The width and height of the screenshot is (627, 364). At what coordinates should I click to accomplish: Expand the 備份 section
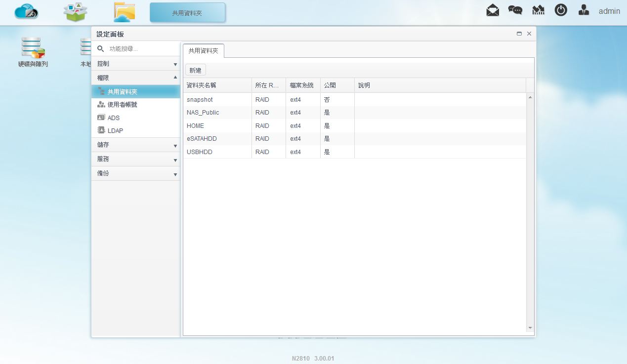tap(135, 173)
